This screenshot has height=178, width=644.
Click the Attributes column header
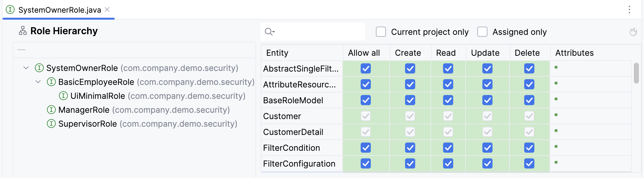coord(574,53)
